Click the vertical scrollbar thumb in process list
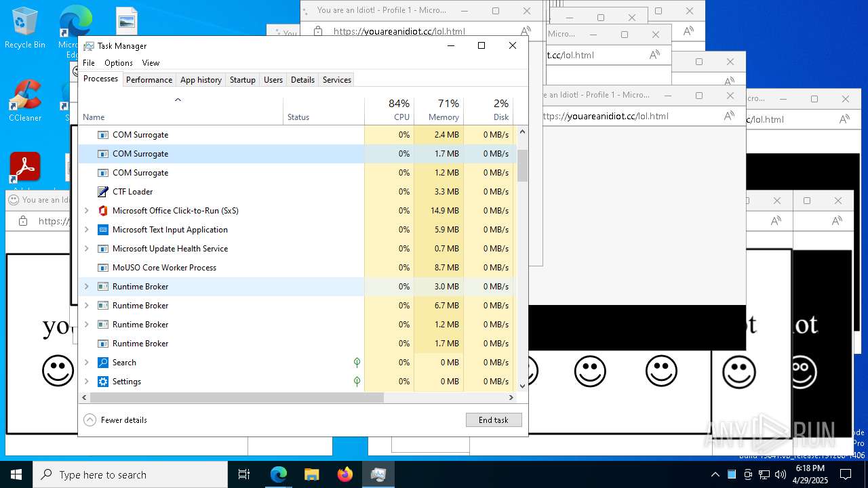 tap(522, 165)
